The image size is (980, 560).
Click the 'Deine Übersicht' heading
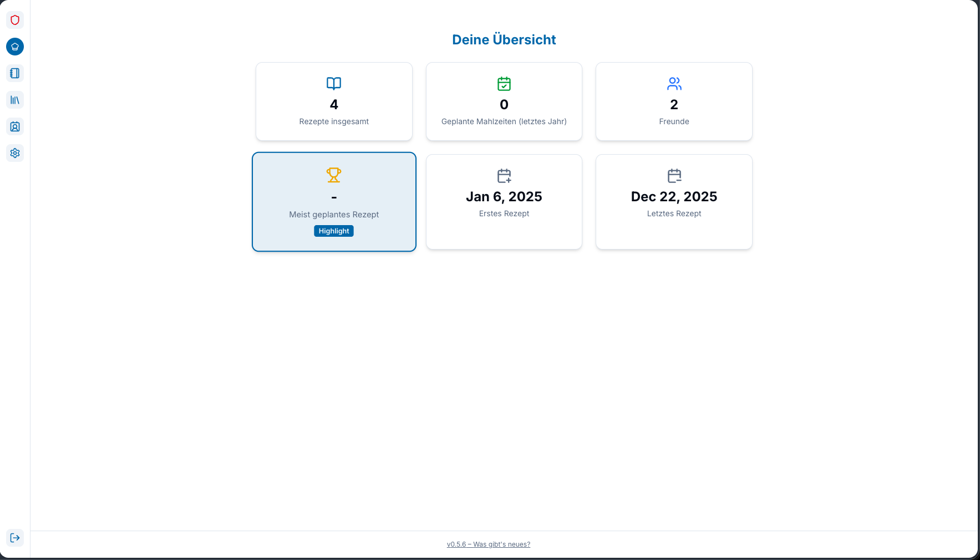coord(504,40)
